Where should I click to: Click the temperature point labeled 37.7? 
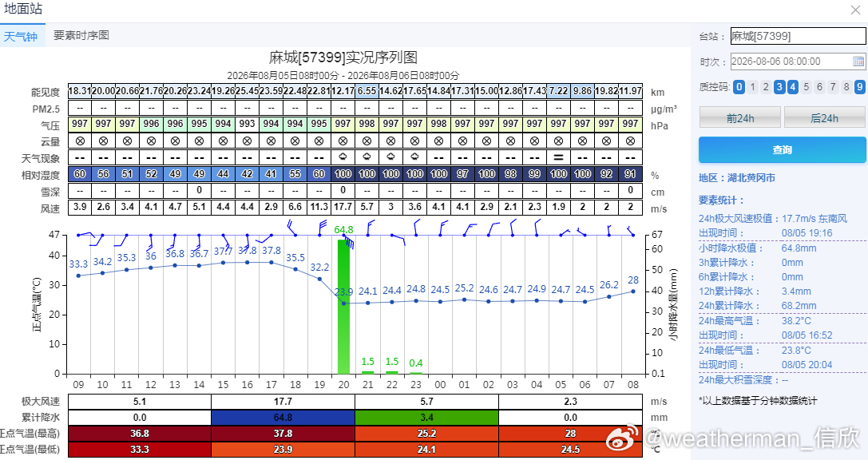(x=223, y=263)
